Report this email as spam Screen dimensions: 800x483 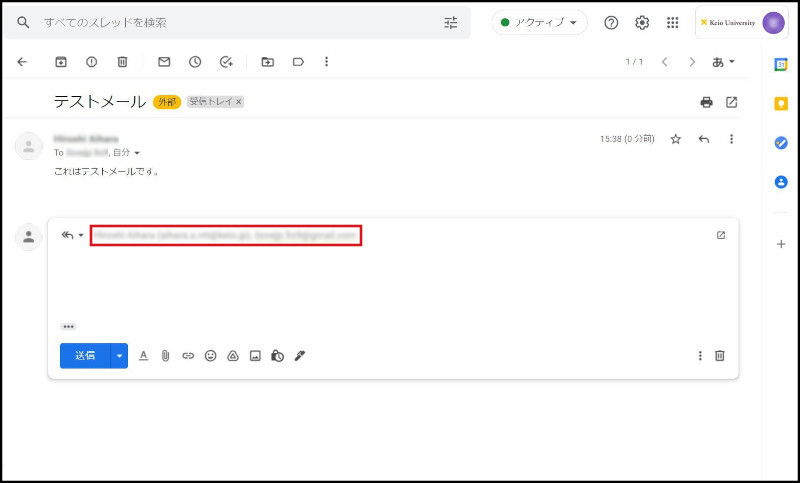tap(91, 62)
